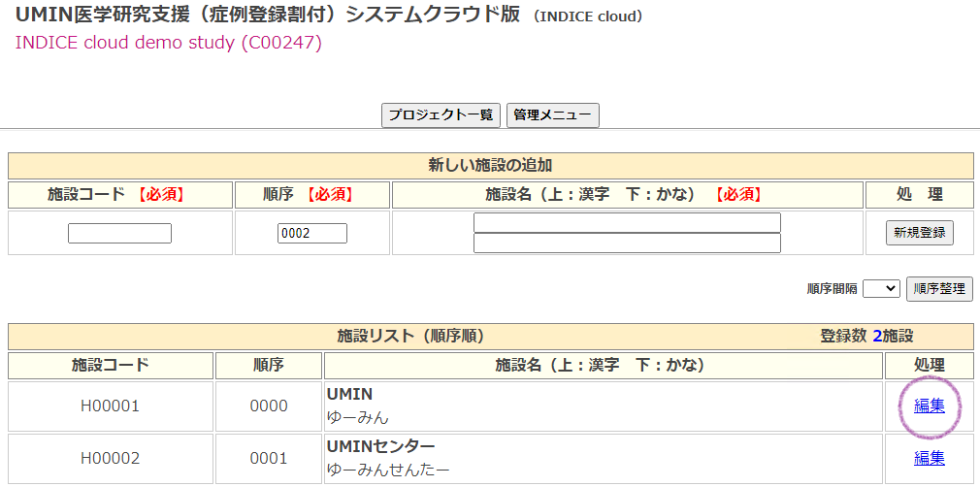Select the H00002 facility code cell

[x=110, y=458]
